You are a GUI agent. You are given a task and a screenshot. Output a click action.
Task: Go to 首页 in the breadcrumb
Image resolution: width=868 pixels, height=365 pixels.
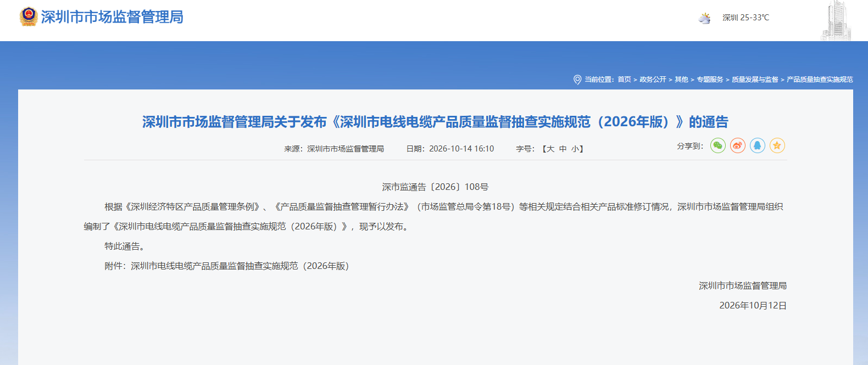(x=624, y=80)
